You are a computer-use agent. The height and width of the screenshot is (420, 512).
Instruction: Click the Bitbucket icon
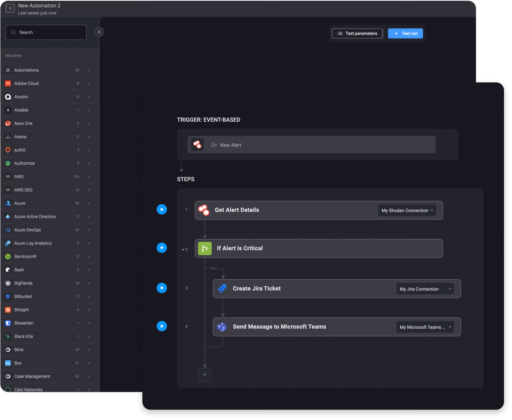point(8,296)
